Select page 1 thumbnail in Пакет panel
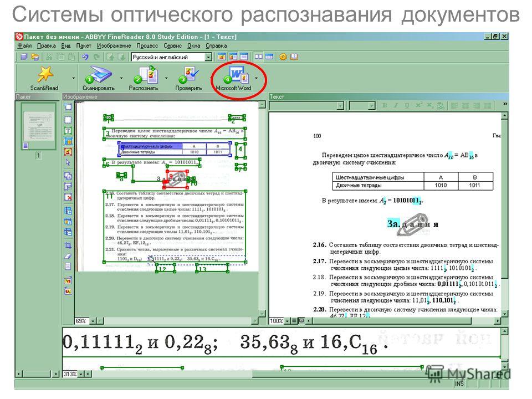The height and width of the screenshot is (399, 532). coord(38,126)
